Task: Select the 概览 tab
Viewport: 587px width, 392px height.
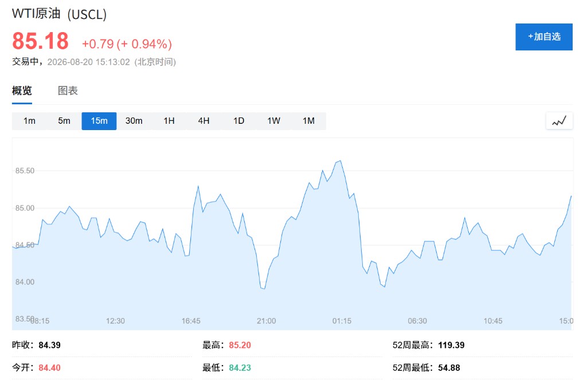Action: [x=22, y=91]
